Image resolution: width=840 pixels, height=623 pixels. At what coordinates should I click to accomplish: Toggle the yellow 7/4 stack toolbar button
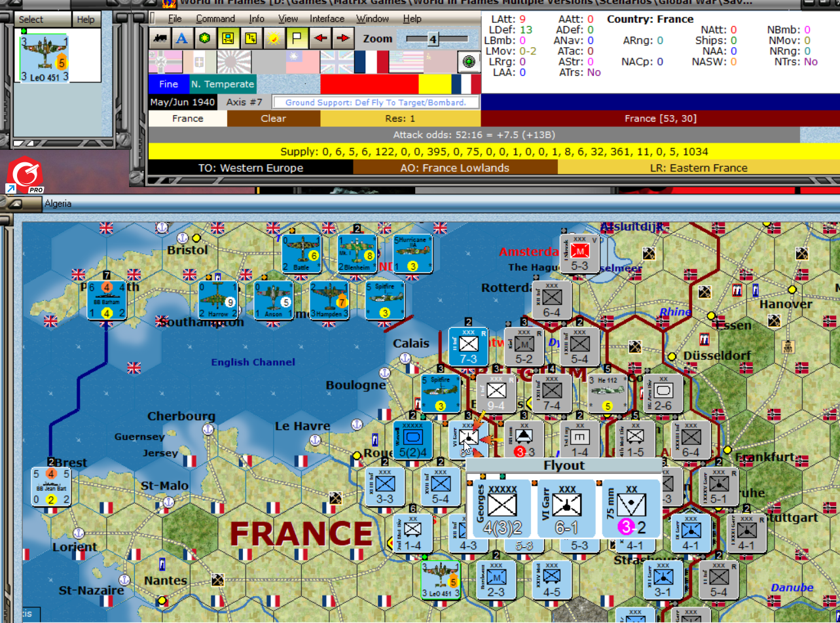[251, 38]
